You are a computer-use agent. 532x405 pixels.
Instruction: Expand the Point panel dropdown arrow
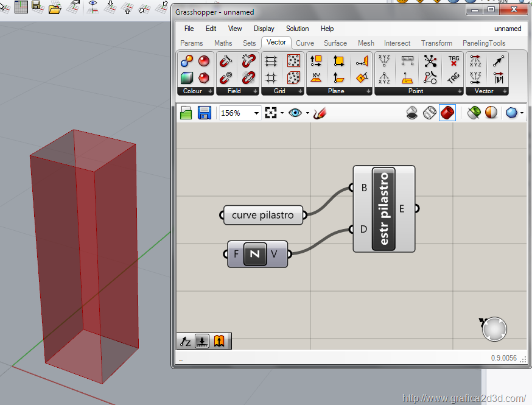point(459,91)
